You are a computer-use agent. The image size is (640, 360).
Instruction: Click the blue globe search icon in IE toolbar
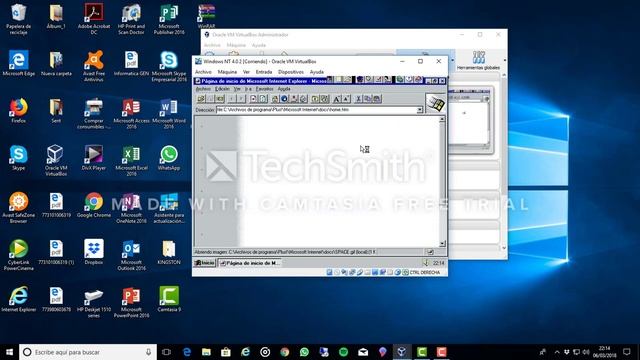[284, 99]
